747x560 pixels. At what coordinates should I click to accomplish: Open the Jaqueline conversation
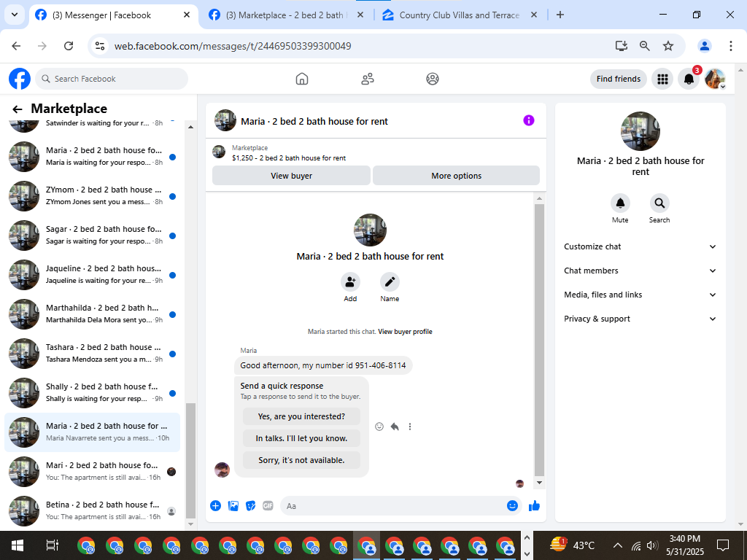click(x=92, y=275)
